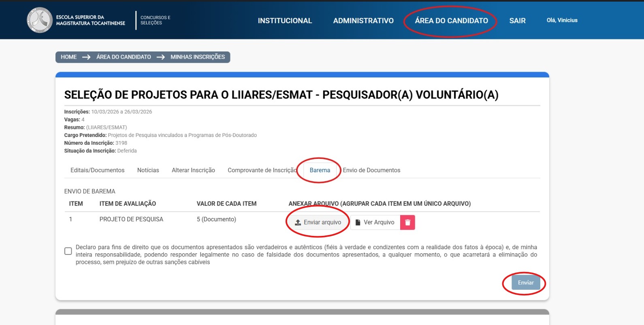This screenshot has width=644, height=325.
Task: Click the document icon in Ver Arquivo
Action: pyautogui.click(x=358, y=222)
